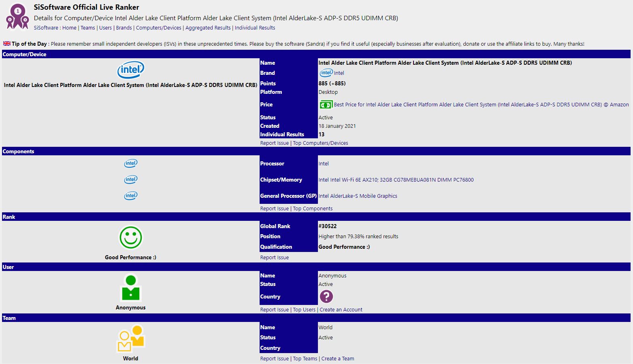This screenshot has width=633, height=364.
Task: Click the Individual Results count 13
Action: click(x=322, y=135)
